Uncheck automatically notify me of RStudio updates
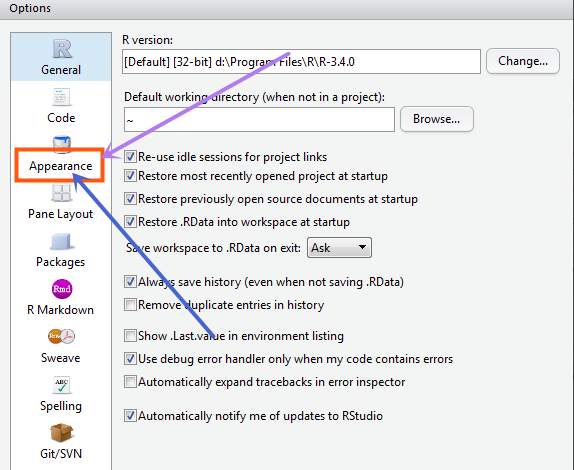574x470 pixels. (x=130, y=415)
